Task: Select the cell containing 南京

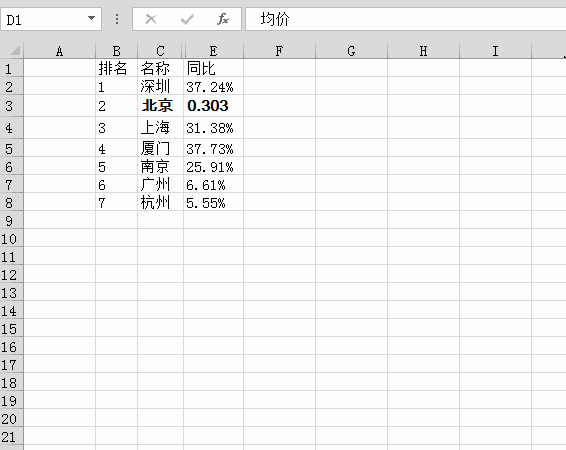Action: (161, 166)
